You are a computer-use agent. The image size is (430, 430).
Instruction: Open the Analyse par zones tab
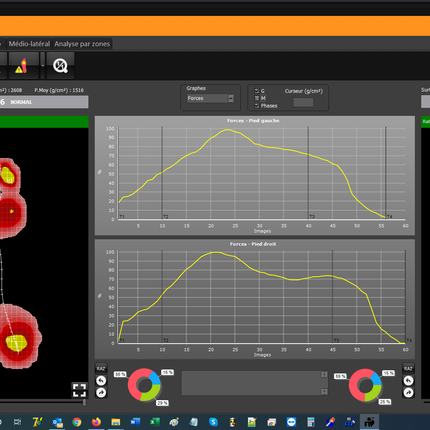82,44
